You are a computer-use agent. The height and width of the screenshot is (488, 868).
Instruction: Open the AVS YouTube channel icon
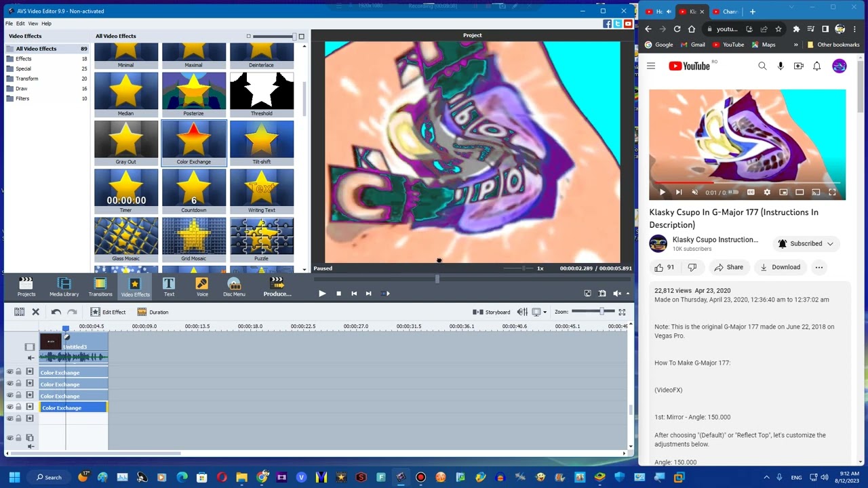(x=628, y=24)
